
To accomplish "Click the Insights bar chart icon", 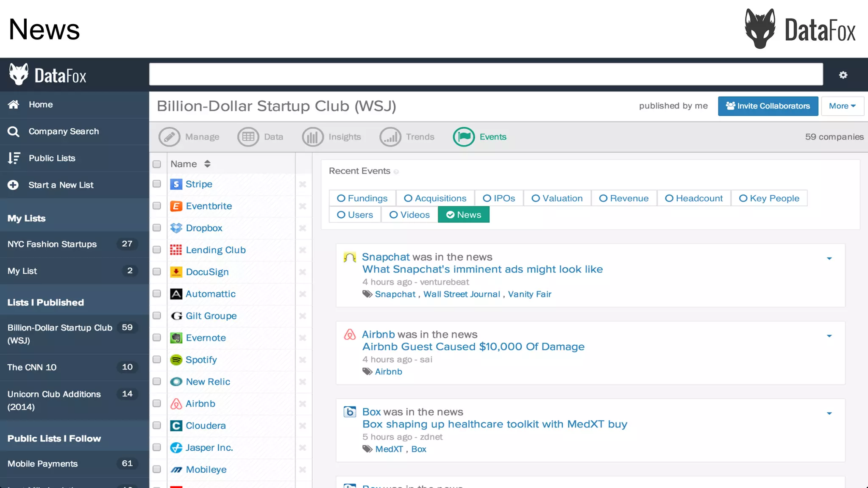I will pos(312,137).
